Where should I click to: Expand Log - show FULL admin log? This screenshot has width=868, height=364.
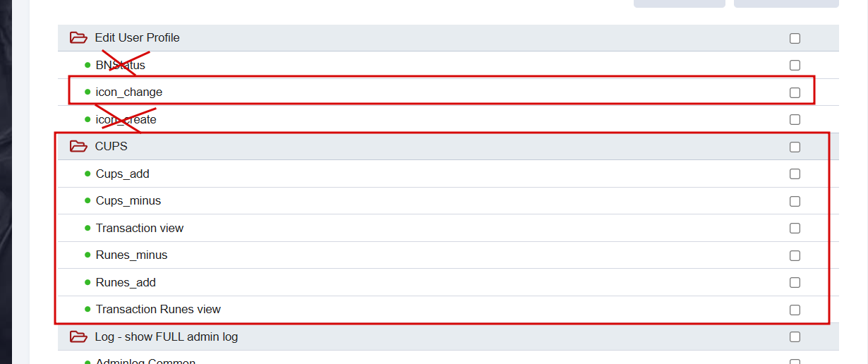pos(166,337)
